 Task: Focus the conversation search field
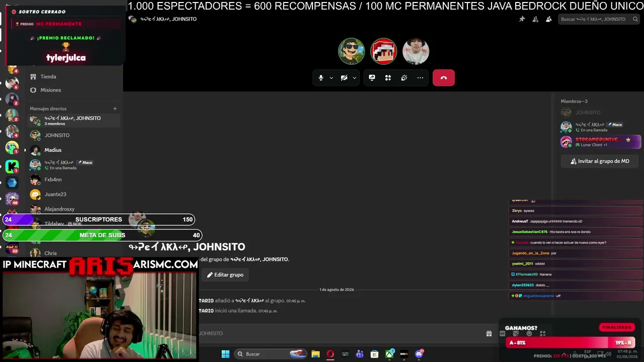coord(599,19)
